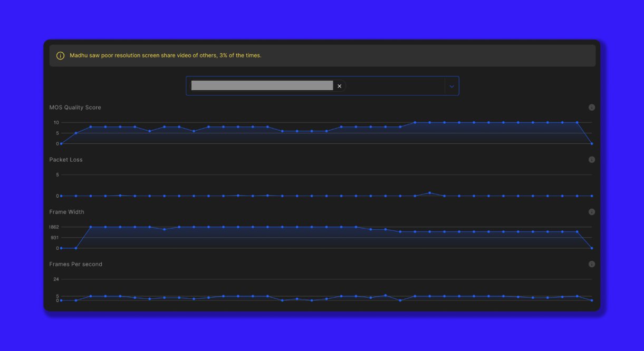Click the Madhu poor resolution alert message
The image size is (644, 351).
point(165,55)
